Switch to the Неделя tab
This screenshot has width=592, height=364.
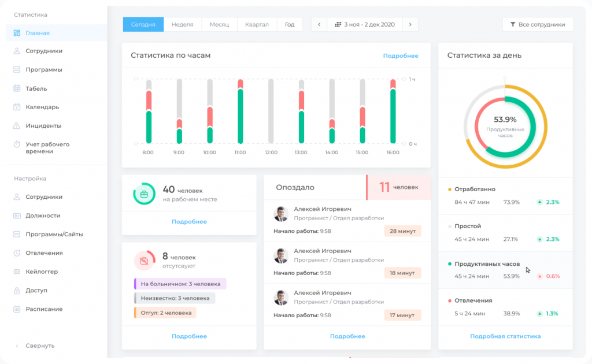tap(183, 24)
